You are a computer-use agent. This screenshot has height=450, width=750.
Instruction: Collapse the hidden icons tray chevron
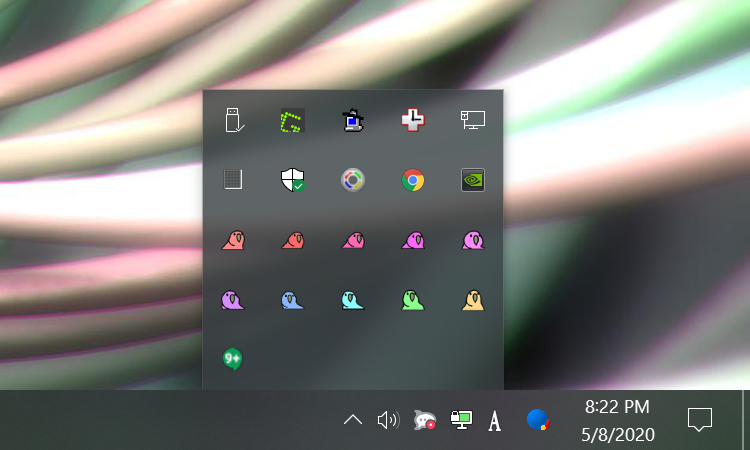pos(353,420)
